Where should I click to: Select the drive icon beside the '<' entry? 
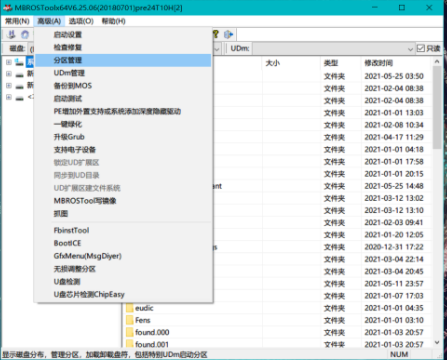coord(19,98)
